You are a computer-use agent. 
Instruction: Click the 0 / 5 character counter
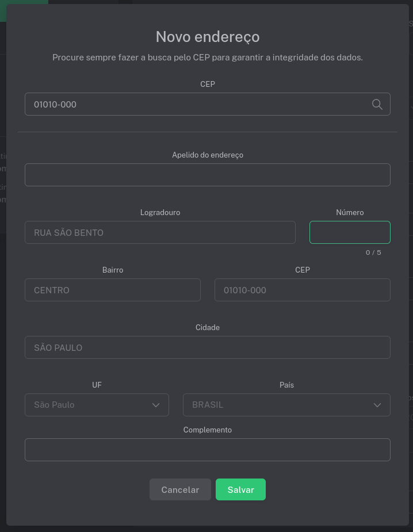pyautogui.click(x=373, y=252)
